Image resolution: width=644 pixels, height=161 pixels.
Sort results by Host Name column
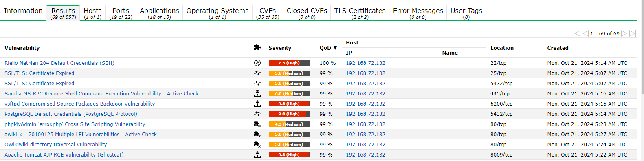(x=450, y=53)
